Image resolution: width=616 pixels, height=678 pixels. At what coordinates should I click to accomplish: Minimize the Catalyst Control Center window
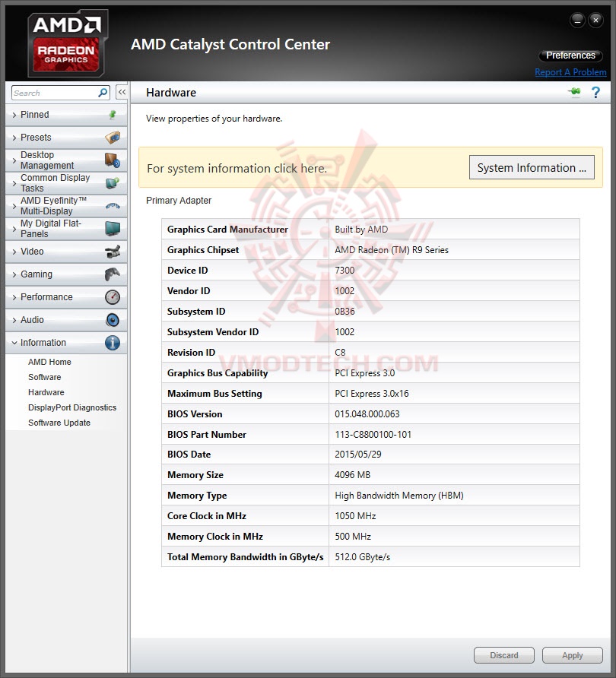tap(577, 20)
